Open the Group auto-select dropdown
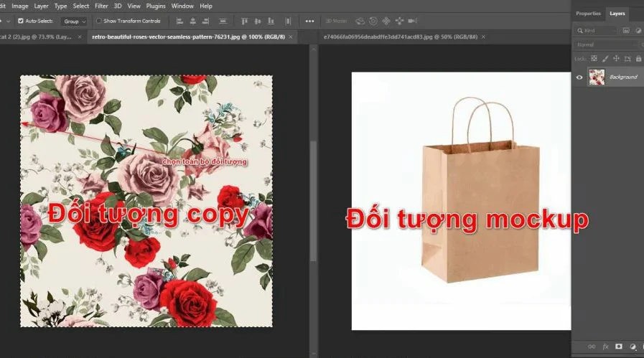644x358 pixels. coord(74,21)
